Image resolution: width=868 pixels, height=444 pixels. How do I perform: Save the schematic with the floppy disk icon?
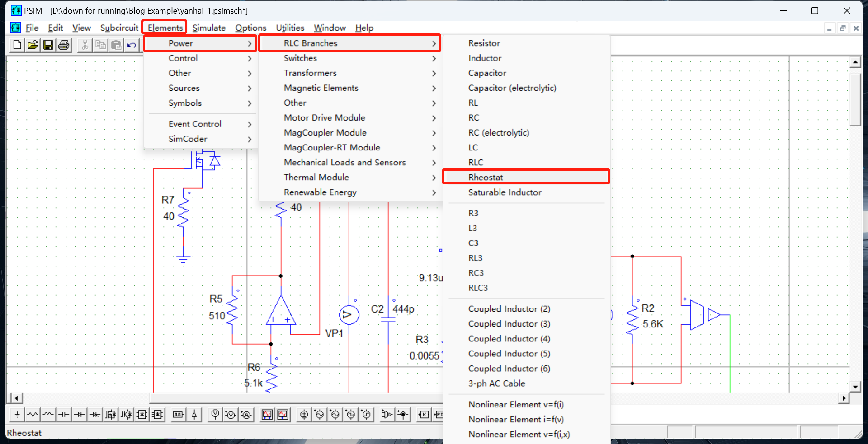(48, 45)
